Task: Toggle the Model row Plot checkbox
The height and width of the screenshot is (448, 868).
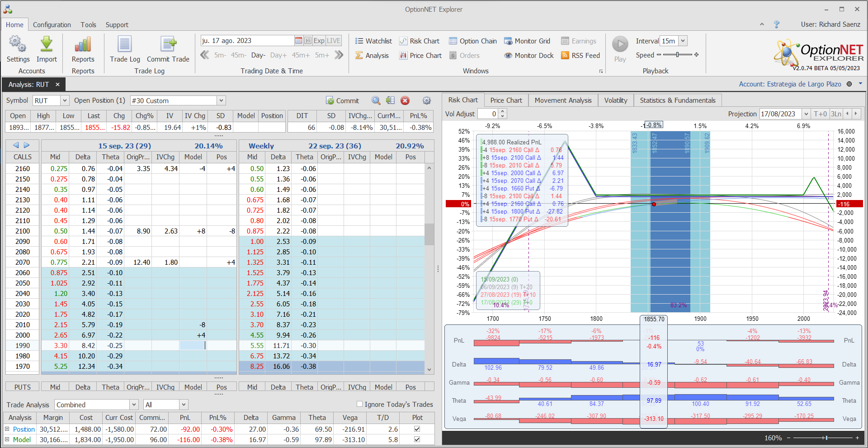Action: [417, 439]
